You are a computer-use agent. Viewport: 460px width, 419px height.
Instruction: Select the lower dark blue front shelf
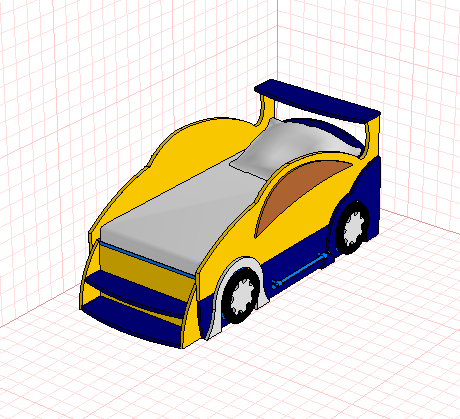[x=132, y=322]
